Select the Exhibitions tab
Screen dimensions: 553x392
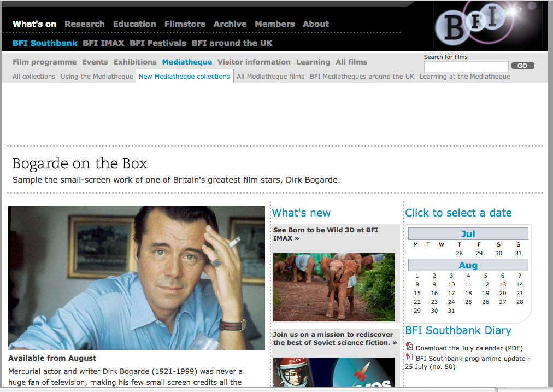pos(135,62)
